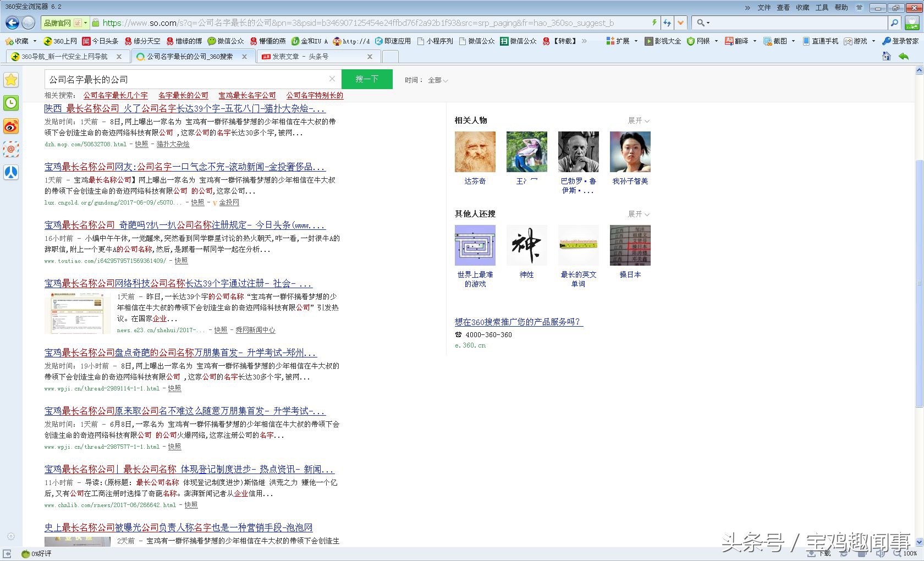
Task: Open the skin changer shirt icon
Action: tap(860, 7)
